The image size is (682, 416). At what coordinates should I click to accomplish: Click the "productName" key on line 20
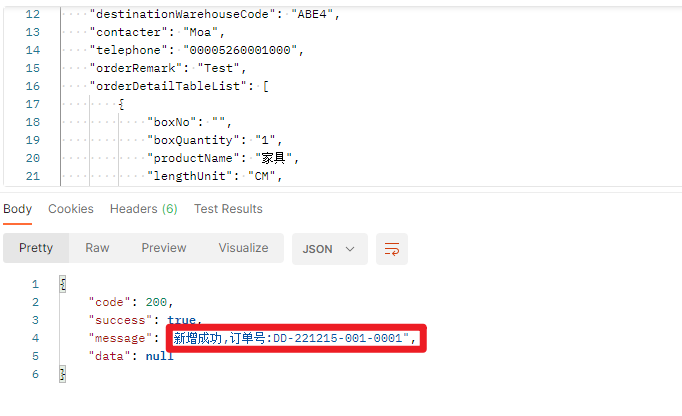194,158
